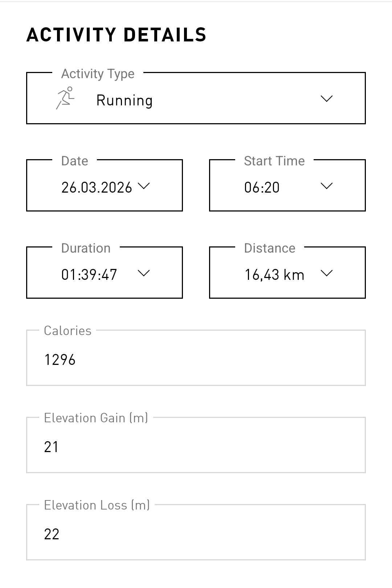Image resolution: width=392 pixels, height=588 pixels.
Task: Click the Elevation Loss (m) label
Action: (x=97, y=505)
